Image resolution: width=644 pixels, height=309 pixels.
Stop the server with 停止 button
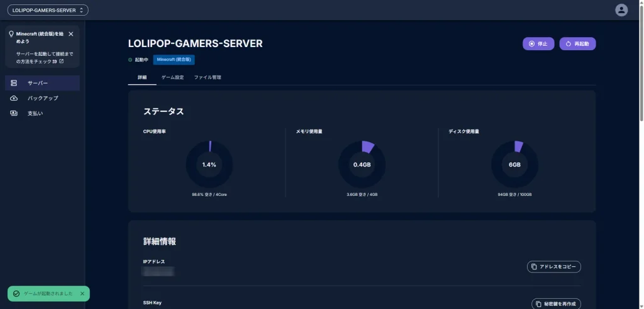click(x=538, y=44)
